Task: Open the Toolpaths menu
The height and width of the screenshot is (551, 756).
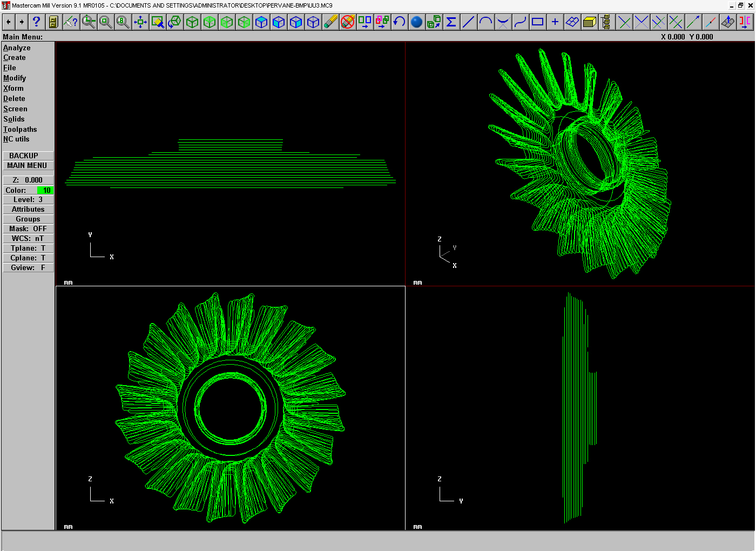Action: [20, 130]
